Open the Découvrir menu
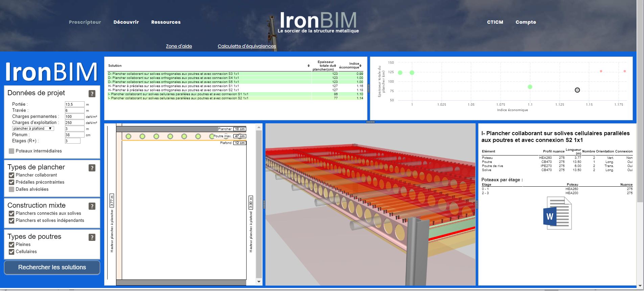 [x=126, y=22]
